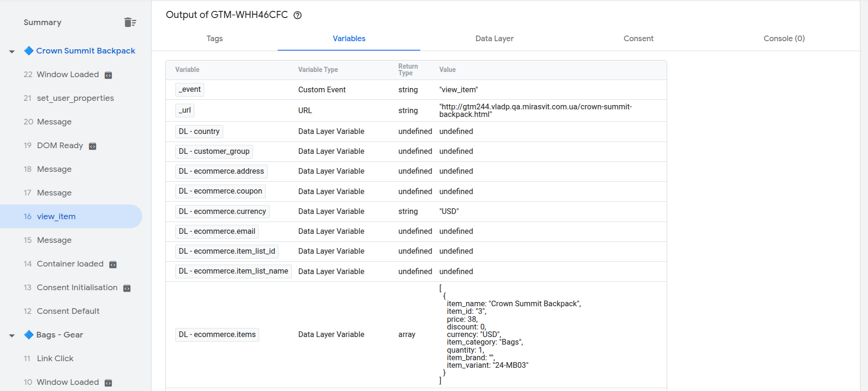Select the Consent Default event
This screenshot has width=868, height=391.
pyautogui.click(x=68, y=311)
